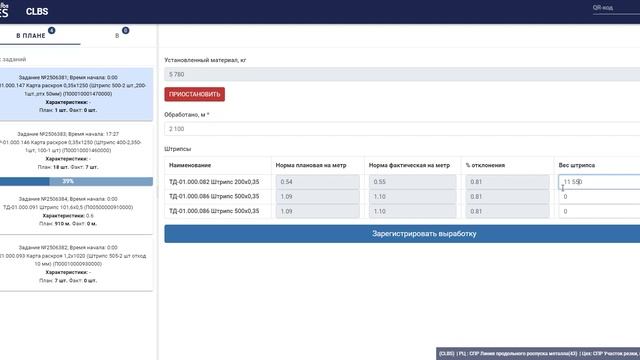Viewport: 640px width, 360px height.
Task: Click the badge 4 on В ПЛАНЕ tab
Action: [x=51, y=30]
